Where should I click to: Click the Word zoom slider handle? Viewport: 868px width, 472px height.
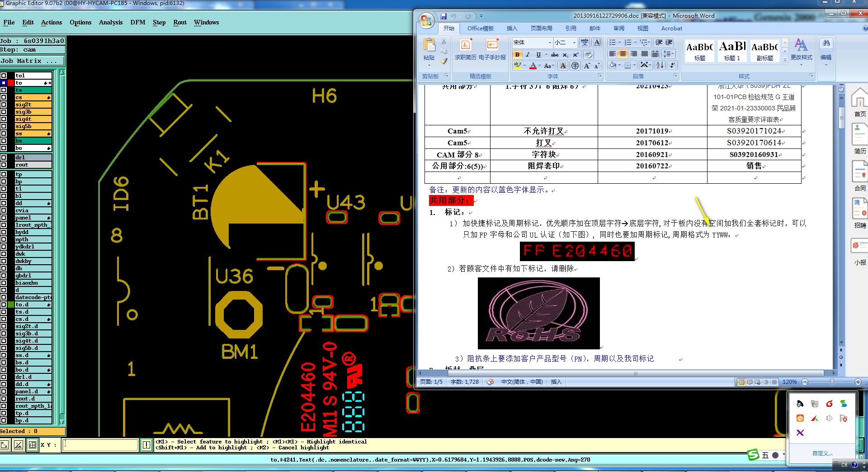point(832,382)
